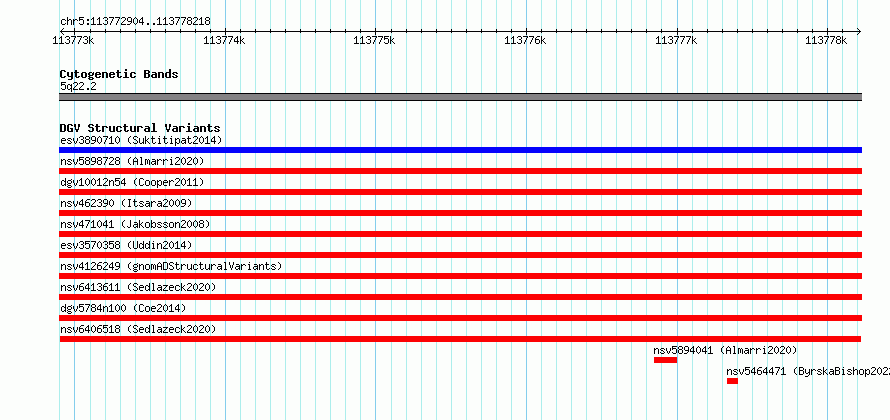Click the 5q22.2 band label
890x420 pixels.
tap(78, 86)
